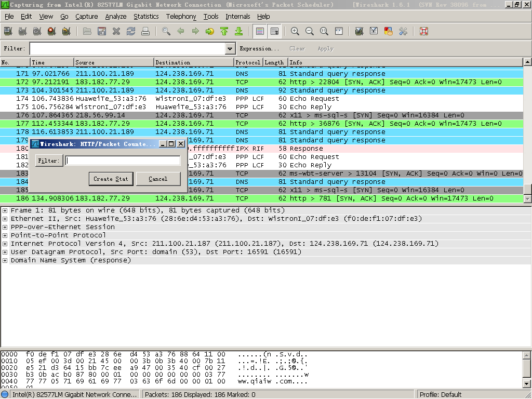
Task: Go forward in packet history arrow
Action: 195,31
